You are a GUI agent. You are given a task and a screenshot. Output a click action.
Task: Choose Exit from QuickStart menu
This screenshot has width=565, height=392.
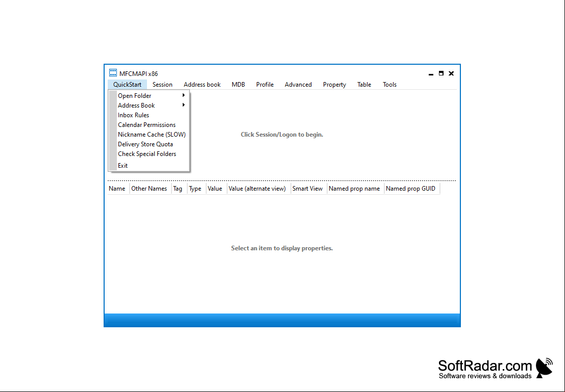tap(149, 166)
